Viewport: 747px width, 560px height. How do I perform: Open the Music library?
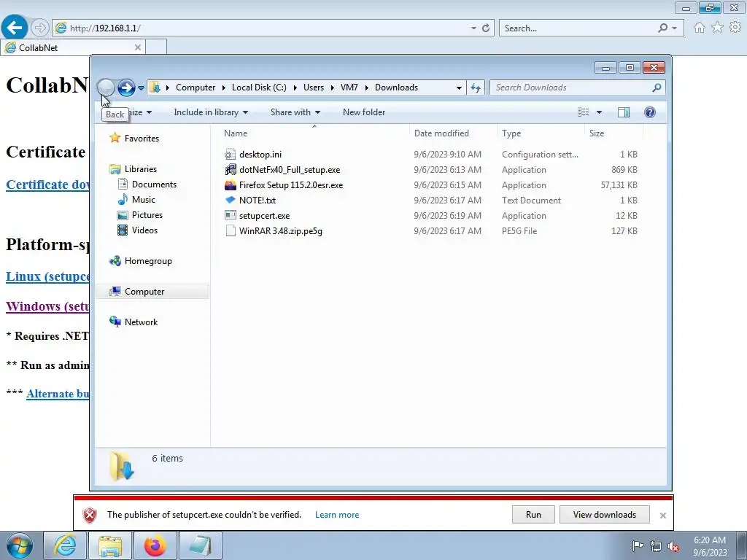point(144,200)
